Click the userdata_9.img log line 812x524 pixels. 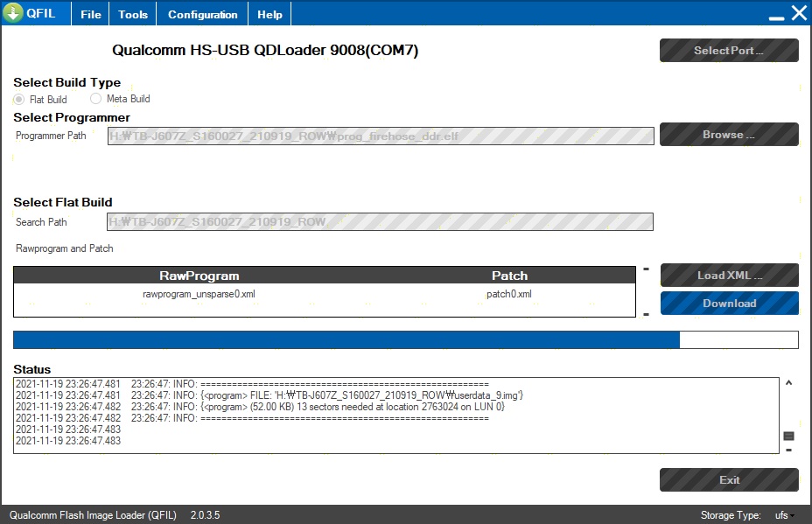coord(269,395)
